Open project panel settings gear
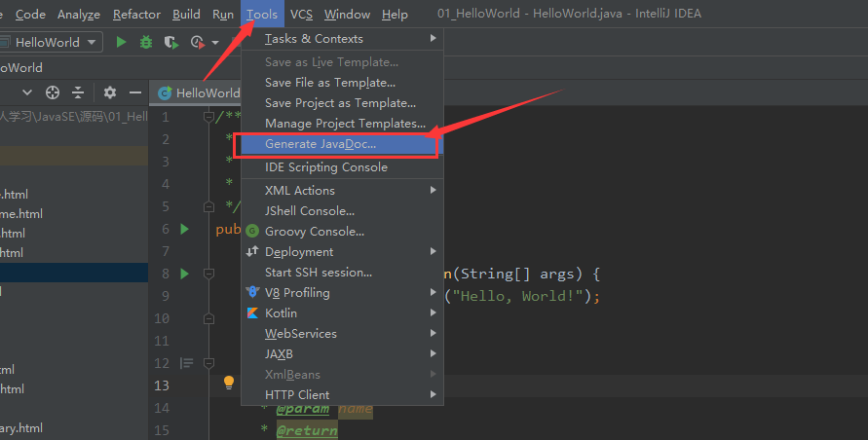Image resolution: width=868 pixels, height=440 pixels. pyautogui.click(x=110, y=92)
